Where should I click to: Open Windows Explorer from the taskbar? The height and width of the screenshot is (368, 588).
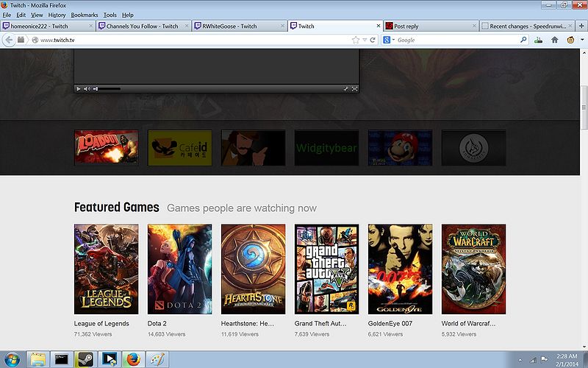pyautogui.click(x=38, y=359)
